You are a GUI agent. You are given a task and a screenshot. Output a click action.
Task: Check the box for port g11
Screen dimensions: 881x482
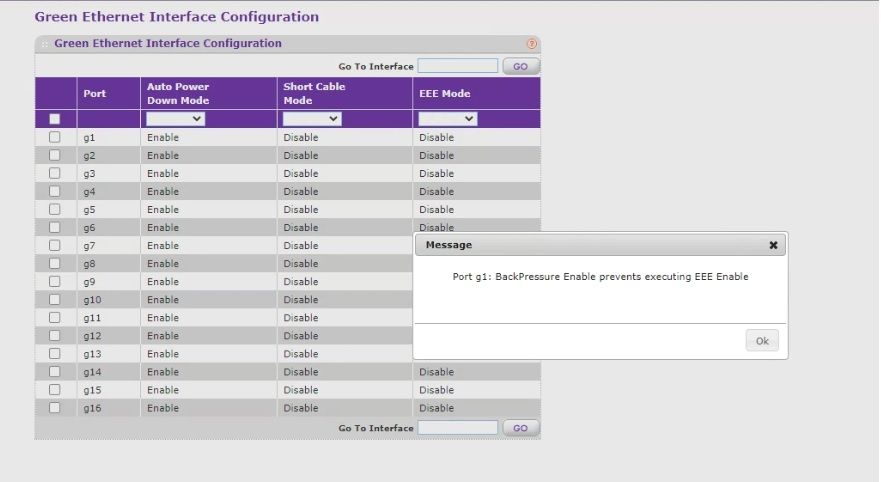click(55, 317)
